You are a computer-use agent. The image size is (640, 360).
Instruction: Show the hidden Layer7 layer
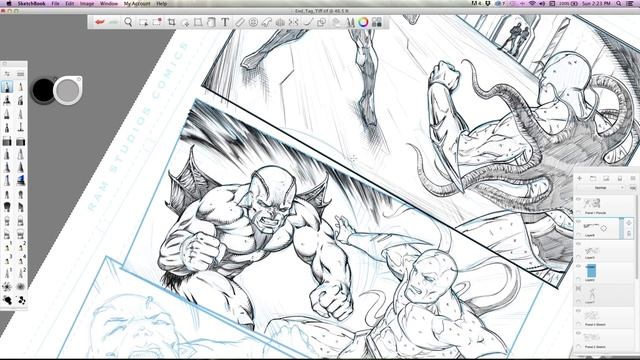point(578,288)
